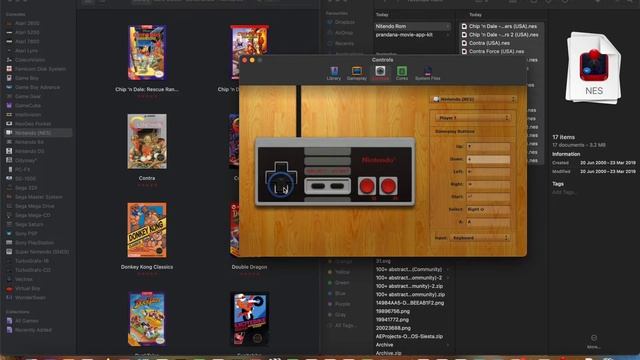The height and width of the screenshot is (360, 640).
Task: Select Virtual Boy in the consoles sidebar
Action: click(x=27, y=289)
